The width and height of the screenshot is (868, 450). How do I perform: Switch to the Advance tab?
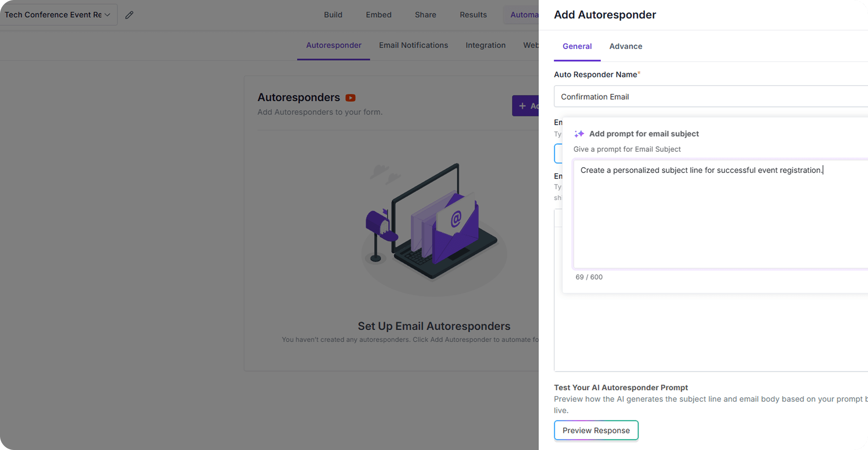[x=626, y=46]
